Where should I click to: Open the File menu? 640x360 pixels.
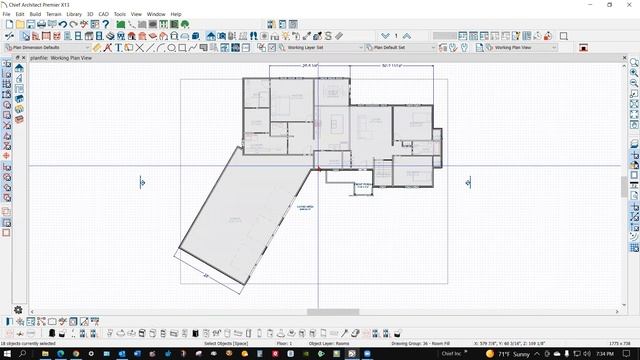7,14
